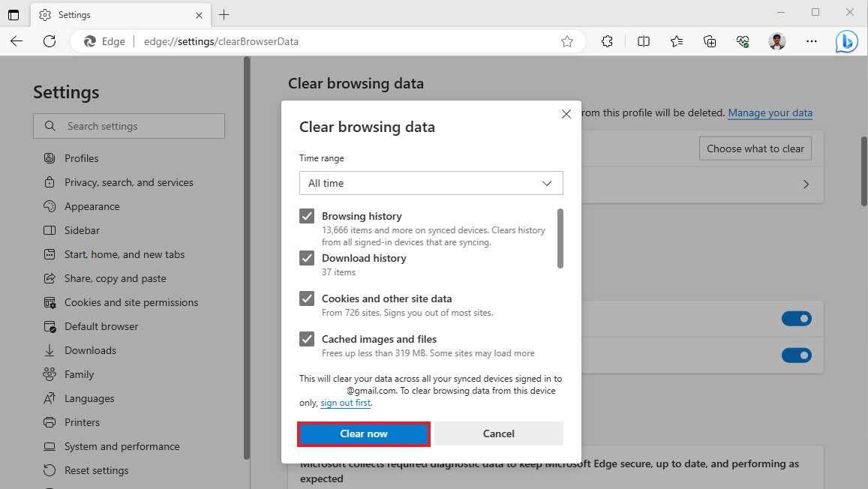
Task: Open the split screen icon
Action: pyautogui.click(x=643, y=41)
